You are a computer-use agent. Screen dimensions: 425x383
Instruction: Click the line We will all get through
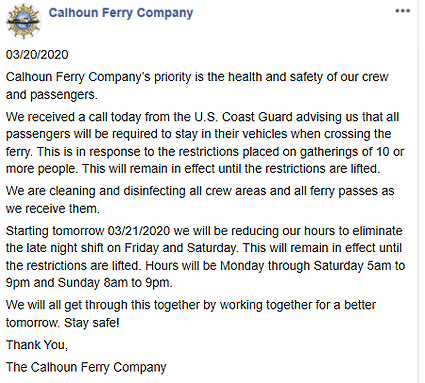191,305
